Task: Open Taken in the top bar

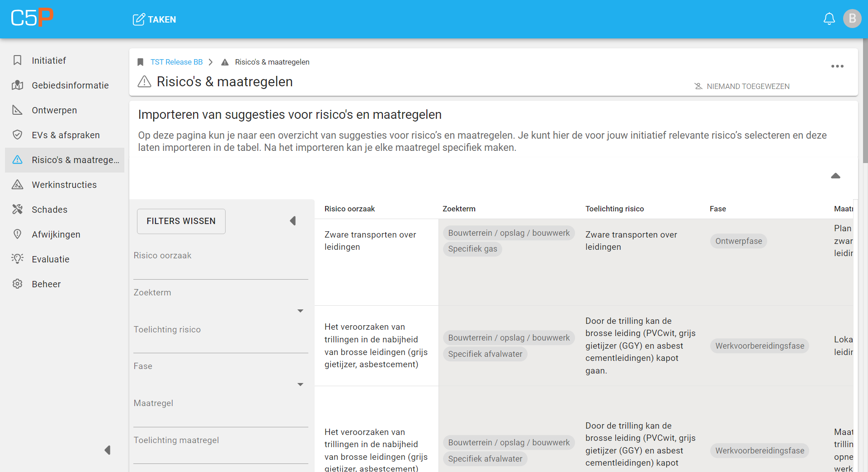Action: tap(155, 19)
